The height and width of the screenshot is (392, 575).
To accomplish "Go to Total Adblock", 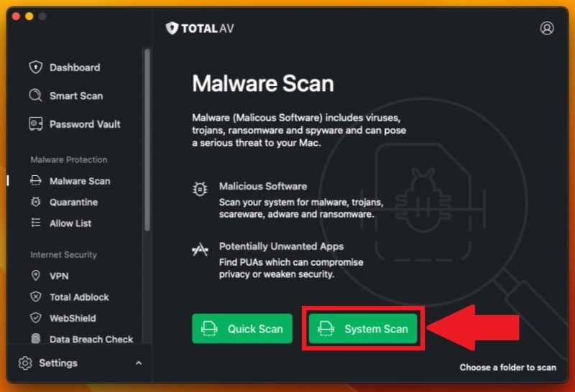I will 79,297.
